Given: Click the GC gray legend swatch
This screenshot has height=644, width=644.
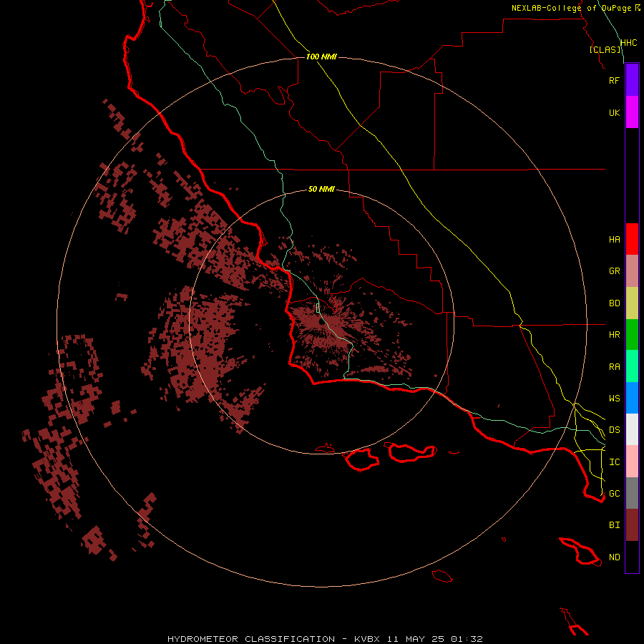Looking at the screenshot, I should coord(632,493).
